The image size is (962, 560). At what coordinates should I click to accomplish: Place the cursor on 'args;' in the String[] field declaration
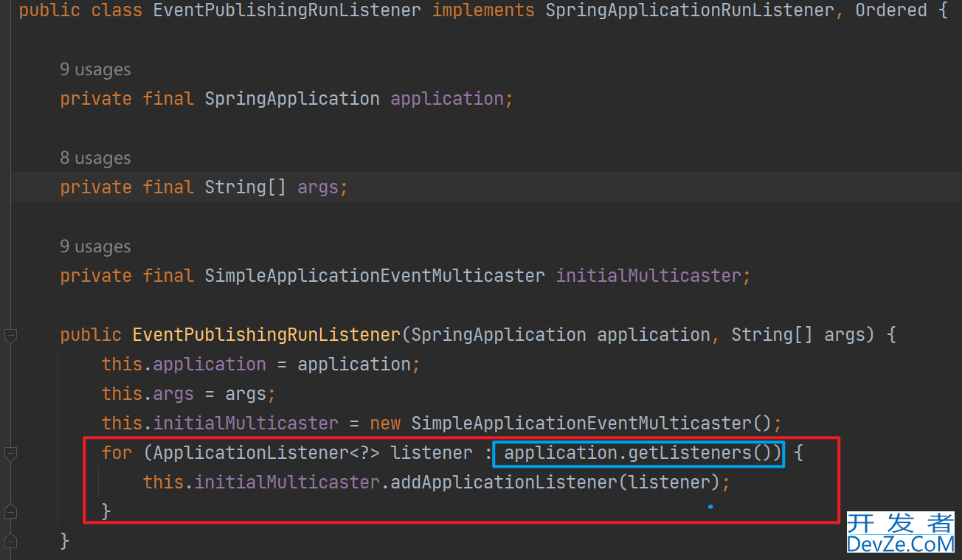click(322, 187)
